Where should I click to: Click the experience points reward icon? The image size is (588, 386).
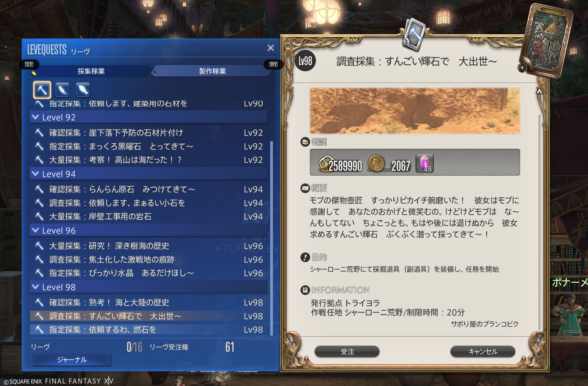(x=326, y=163)
